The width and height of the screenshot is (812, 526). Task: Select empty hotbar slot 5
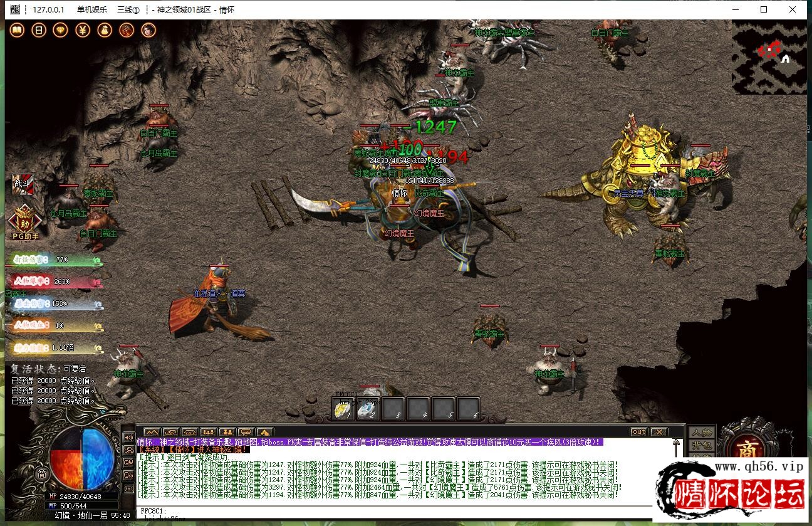pos(443,409)
